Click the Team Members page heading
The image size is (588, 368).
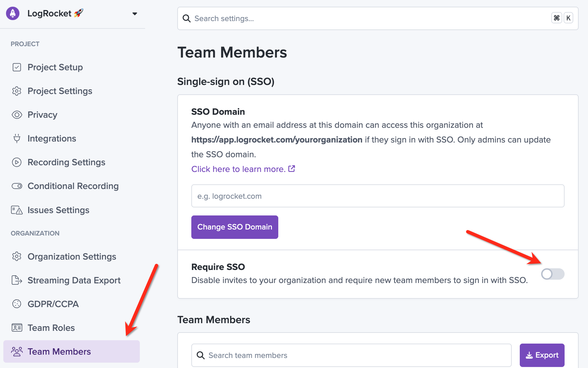coord(232,53)
